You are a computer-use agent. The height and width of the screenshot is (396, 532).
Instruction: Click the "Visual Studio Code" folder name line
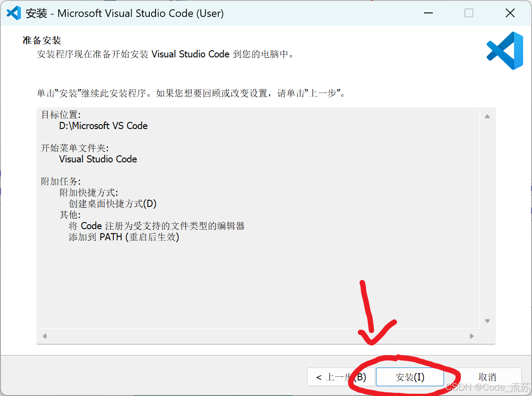(98, 159)
